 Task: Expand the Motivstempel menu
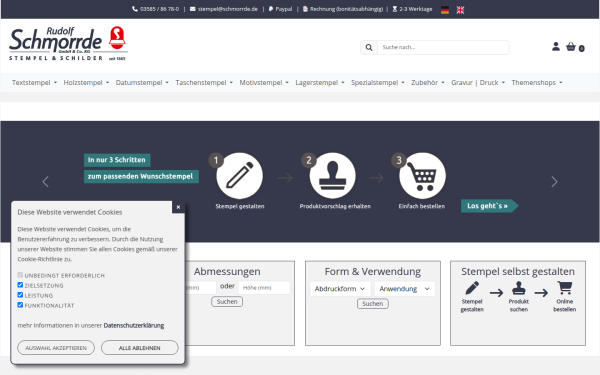264,83
